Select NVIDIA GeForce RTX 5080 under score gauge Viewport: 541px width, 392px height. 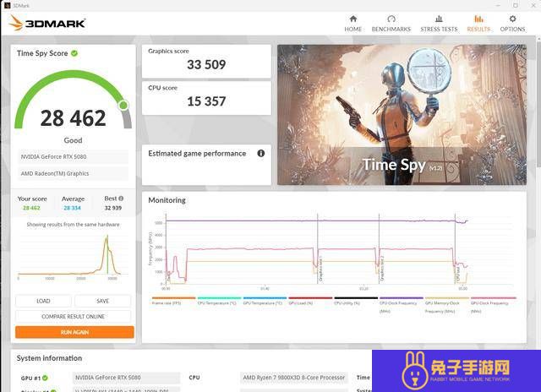73,156
